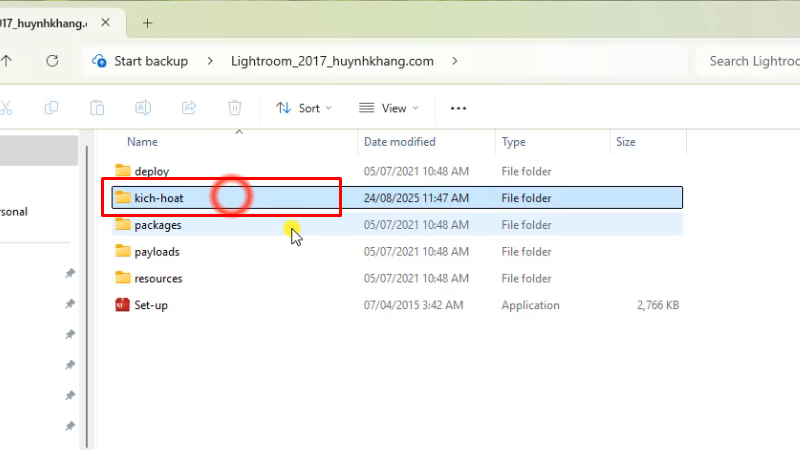Delete the selected item with trash icon

[235, 108]
